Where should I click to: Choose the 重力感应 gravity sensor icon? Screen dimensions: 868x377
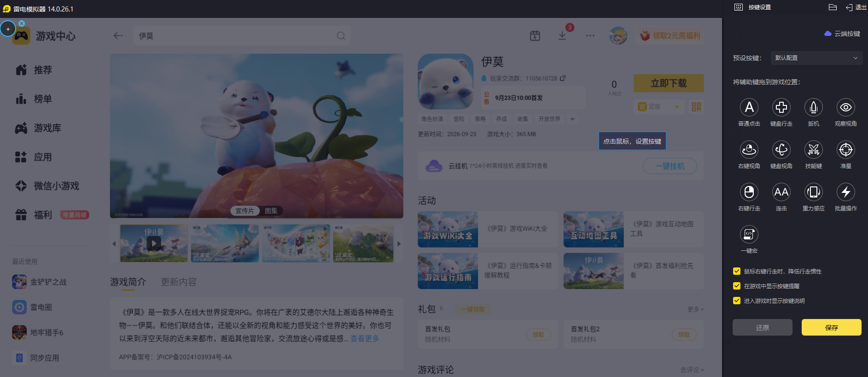[x=814, y=192]
